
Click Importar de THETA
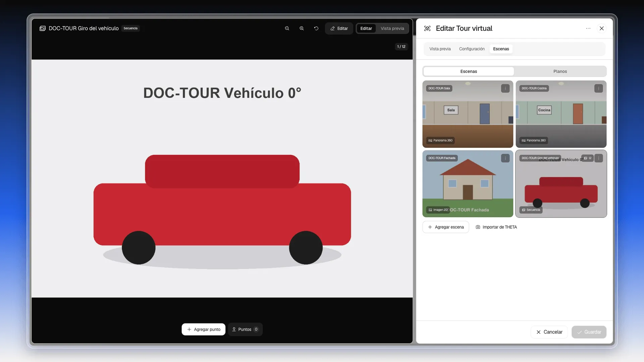tap(496, 227)
